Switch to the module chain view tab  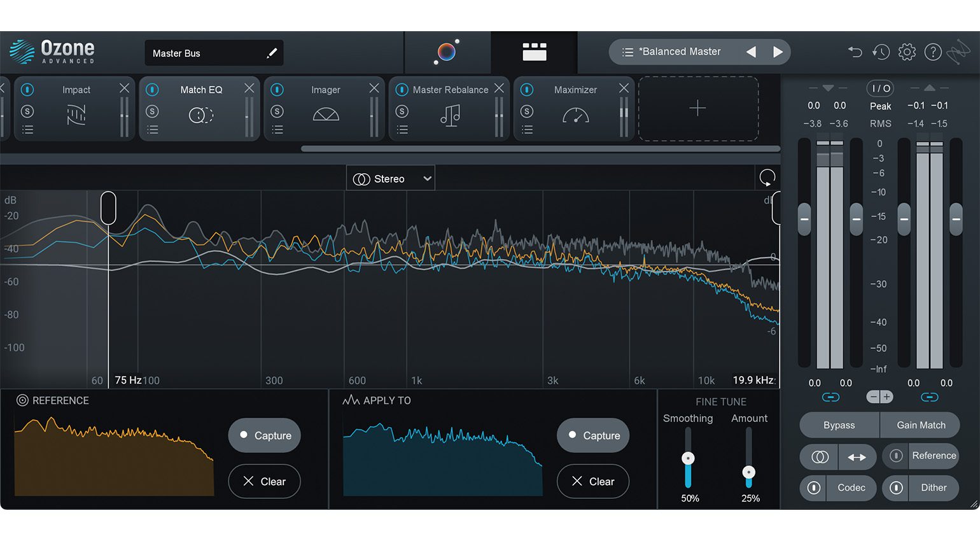pyautogui.click(x=535, y=52)
